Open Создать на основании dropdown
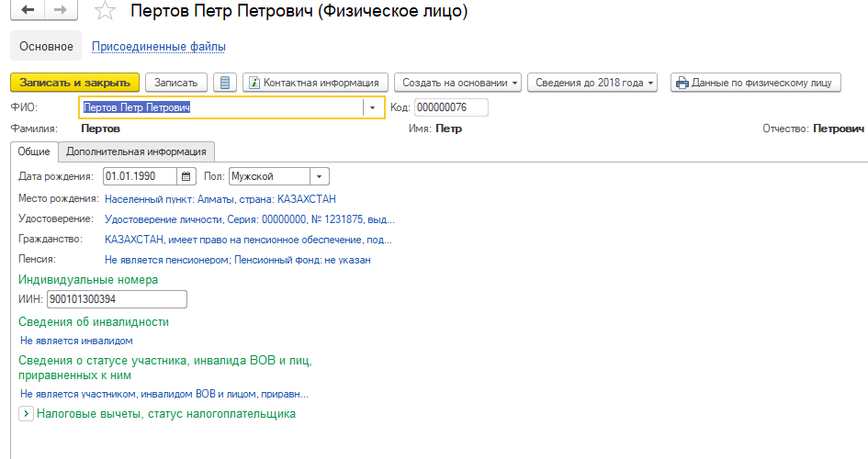 [x=457, y=83]
